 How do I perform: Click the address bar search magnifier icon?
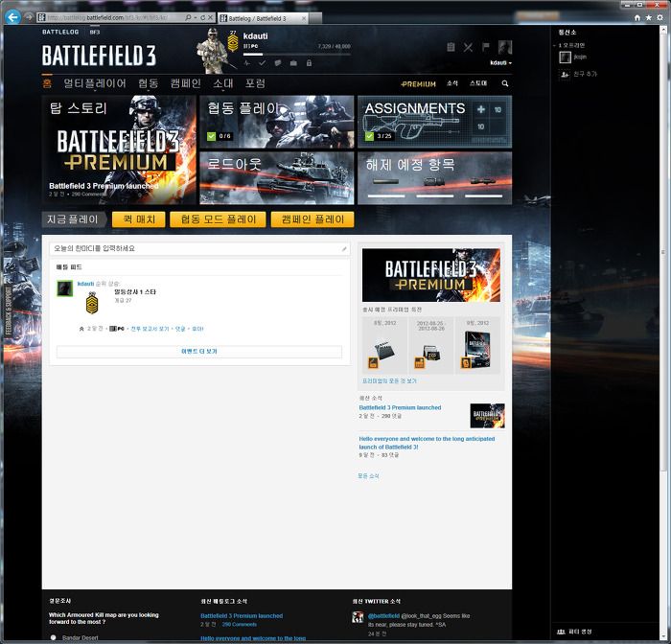[x=188, y=17]
